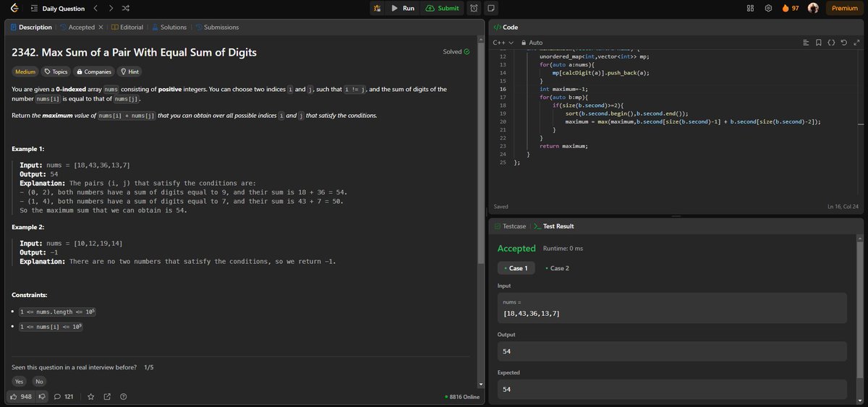Click the Auto lock setting
Screen dimensions: 868x407
tap(531, 43)
